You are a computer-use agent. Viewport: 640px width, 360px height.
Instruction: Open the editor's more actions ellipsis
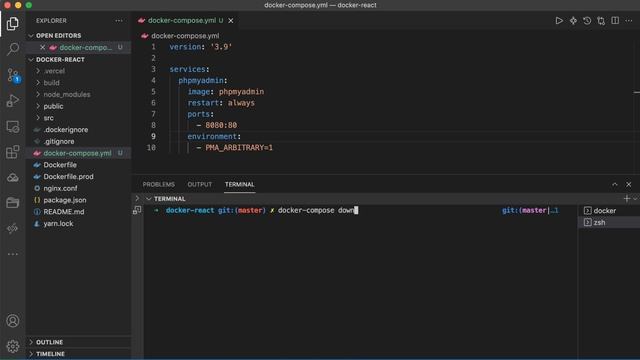629,20
